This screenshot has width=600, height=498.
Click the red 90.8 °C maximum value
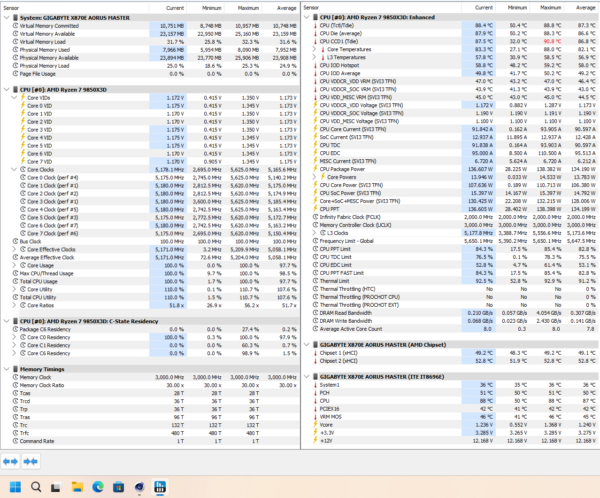coord(552,41)
